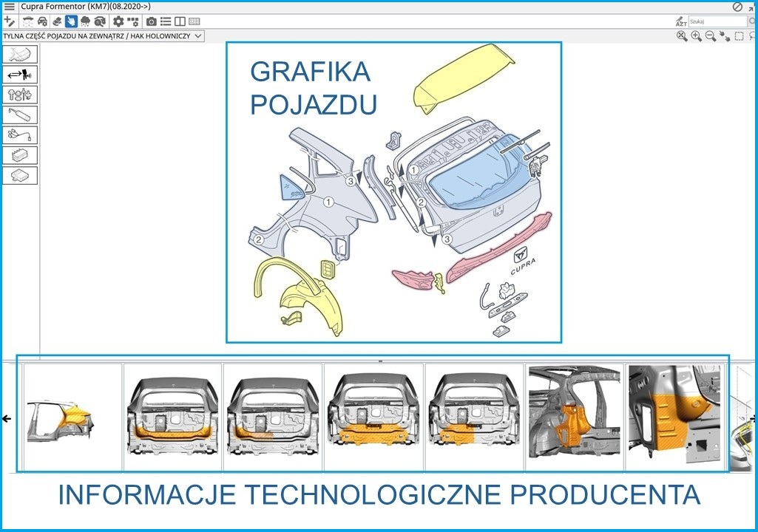Select the paint spray gun sidebar button
The width and height of the screenshot is (758, 532).
point(20,75)
